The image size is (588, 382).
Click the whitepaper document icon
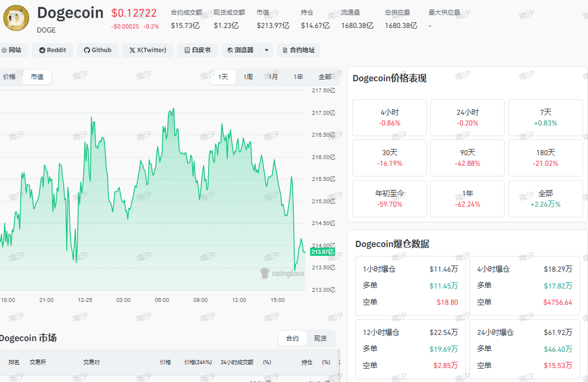187,50
